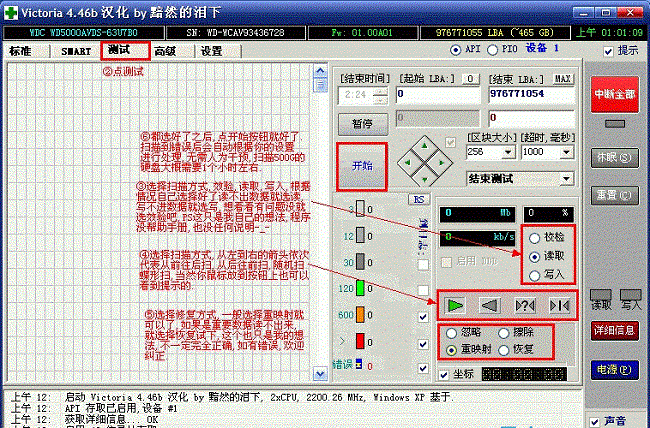Click the start LBA input field
Viewport: 650px width, 428px height.
click(x=436, y=93)
